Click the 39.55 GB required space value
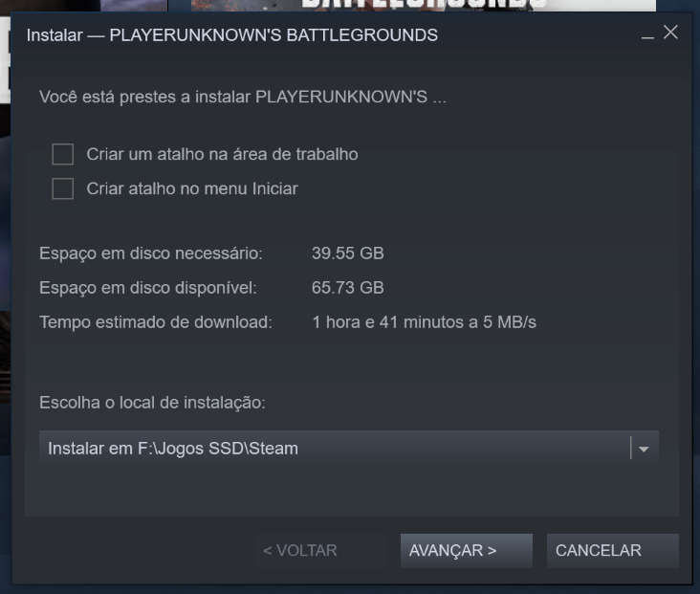 (x=348, y=253)
